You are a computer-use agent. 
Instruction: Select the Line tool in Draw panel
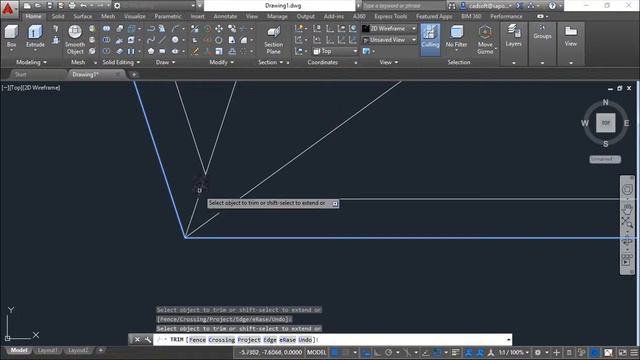point(162,40)
